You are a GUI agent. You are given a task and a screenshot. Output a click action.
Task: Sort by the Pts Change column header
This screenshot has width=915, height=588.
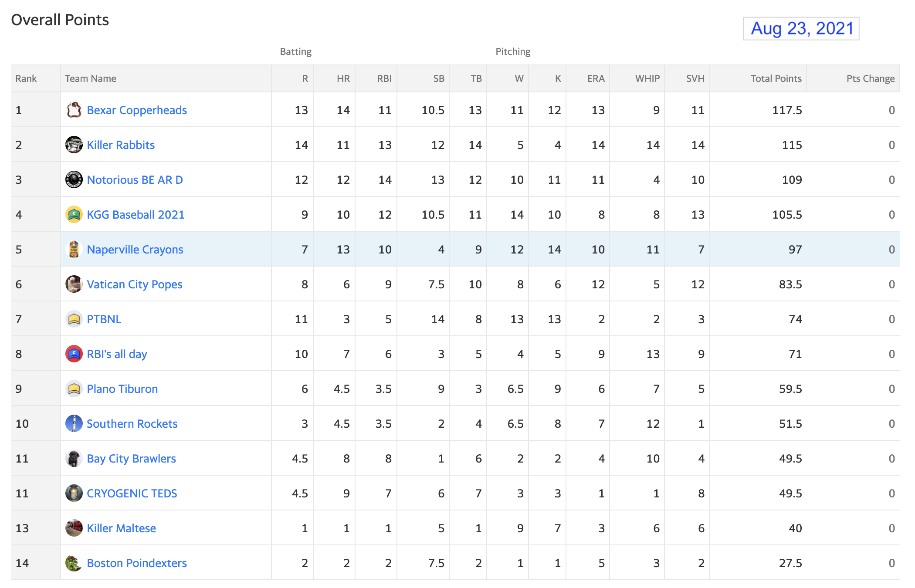pos(870,78)
